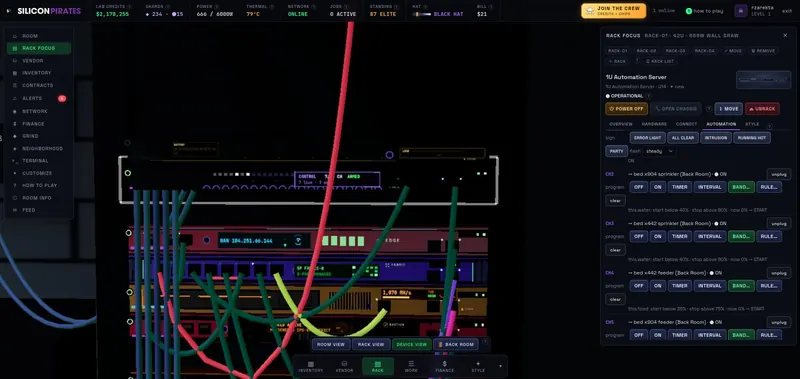Screen dimensions: 800x379
Task: Click the how to play link in header
Action: pos(705,11)
